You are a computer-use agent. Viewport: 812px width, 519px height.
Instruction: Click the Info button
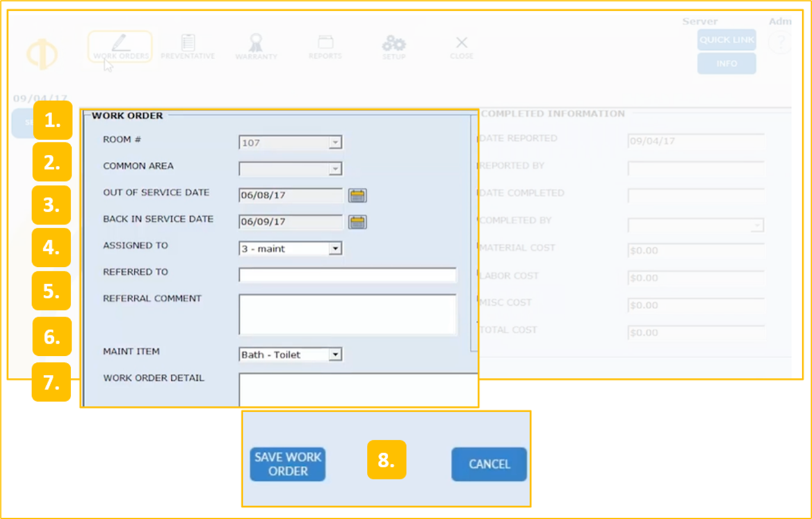tap(726, 63)
